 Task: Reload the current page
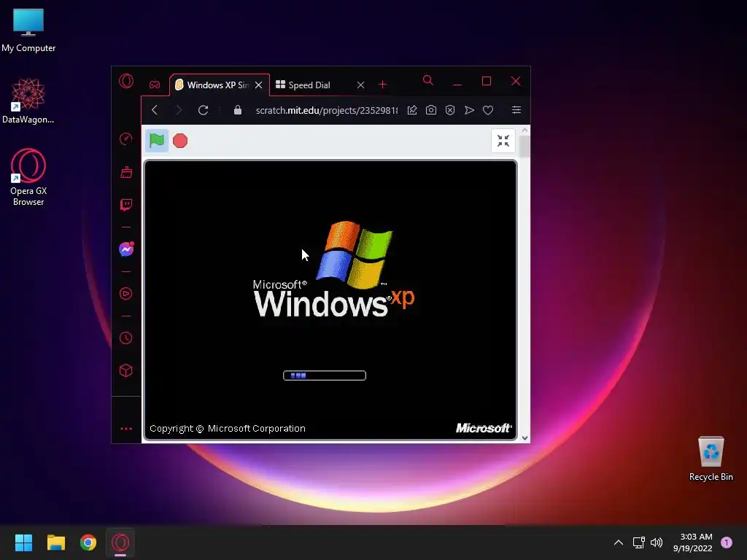(203, 110)
